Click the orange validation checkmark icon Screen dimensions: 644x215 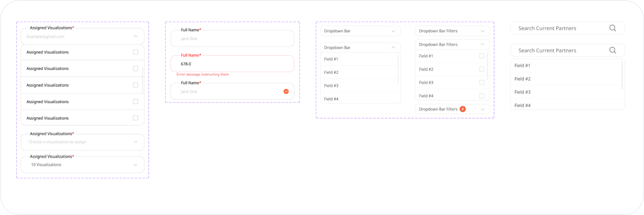(286, 91)
